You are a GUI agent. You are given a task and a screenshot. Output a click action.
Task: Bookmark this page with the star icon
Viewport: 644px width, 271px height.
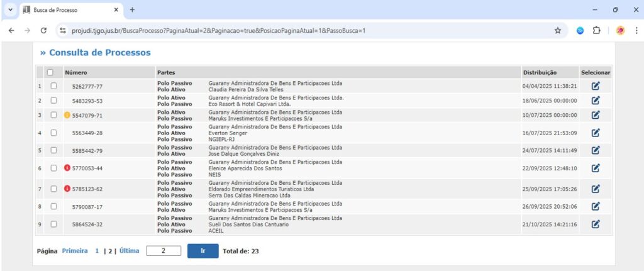[x=557, y=30]
